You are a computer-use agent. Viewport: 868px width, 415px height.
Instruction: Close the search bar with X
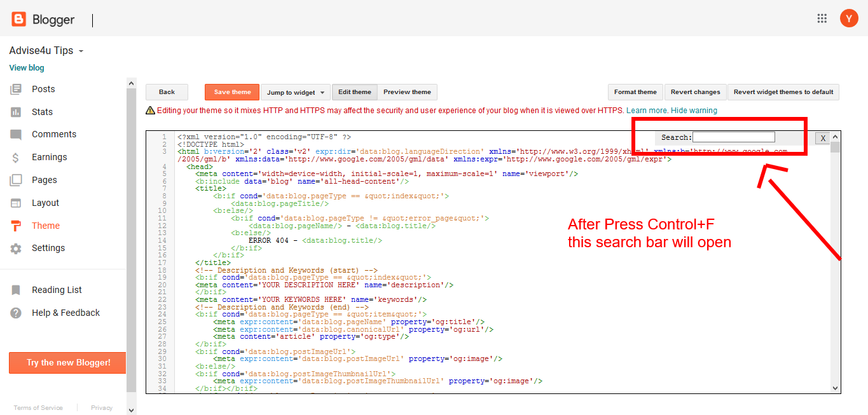pyautogui.click(x=822, y=138)
